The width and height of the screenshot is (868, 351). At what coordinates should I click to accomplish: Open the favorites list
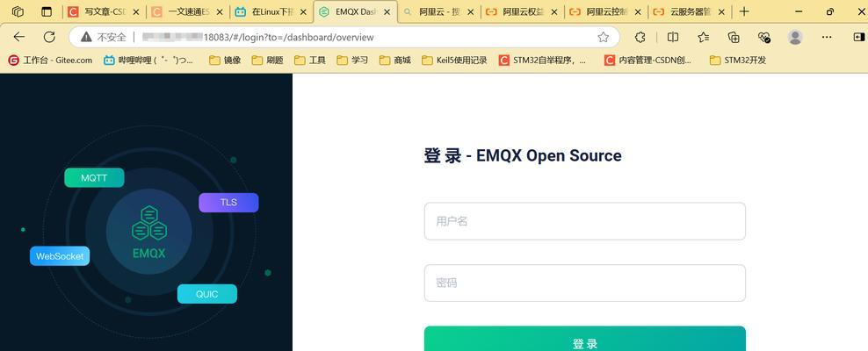(x=704, y=37)
